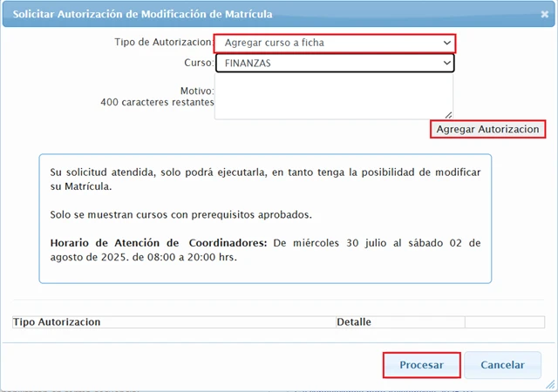This screenshot has width=558, height=392.
Task: Focus the Motivo text area
Action: click(x=333, y=96)
